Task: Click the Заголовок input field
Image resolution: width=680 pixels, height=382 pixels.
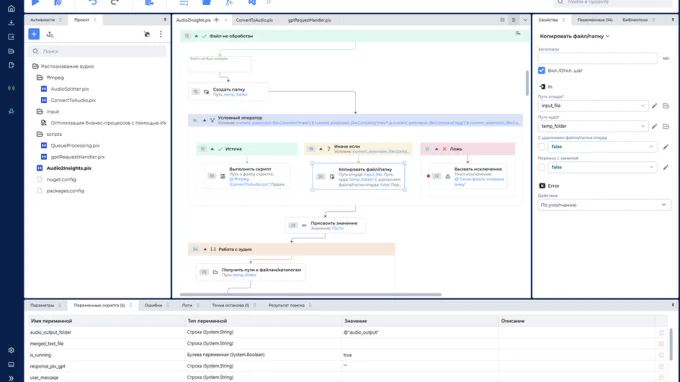Action: [x=598, y=59]
